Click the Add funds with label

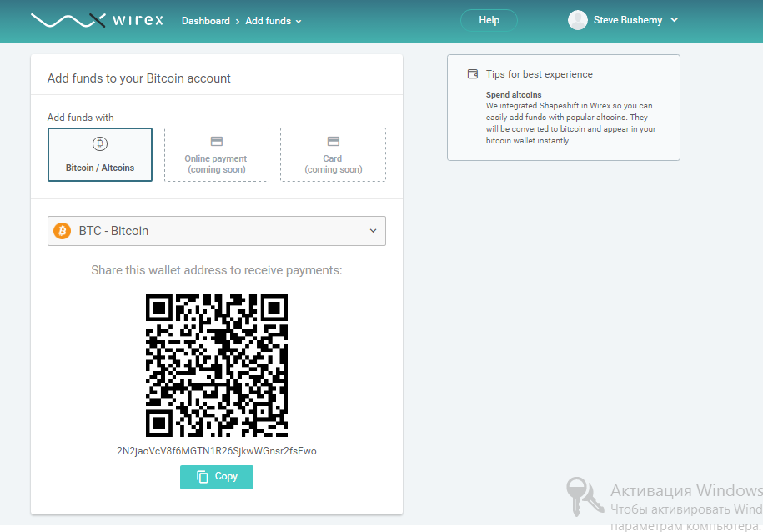[80, 118]
